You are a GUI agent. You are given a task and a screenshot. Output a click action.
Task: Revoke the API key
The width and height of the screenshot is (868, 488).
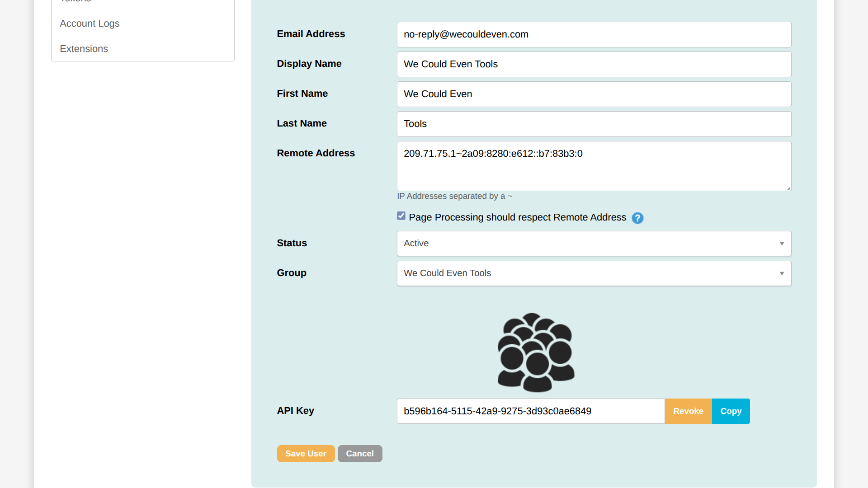coord(688,411)
